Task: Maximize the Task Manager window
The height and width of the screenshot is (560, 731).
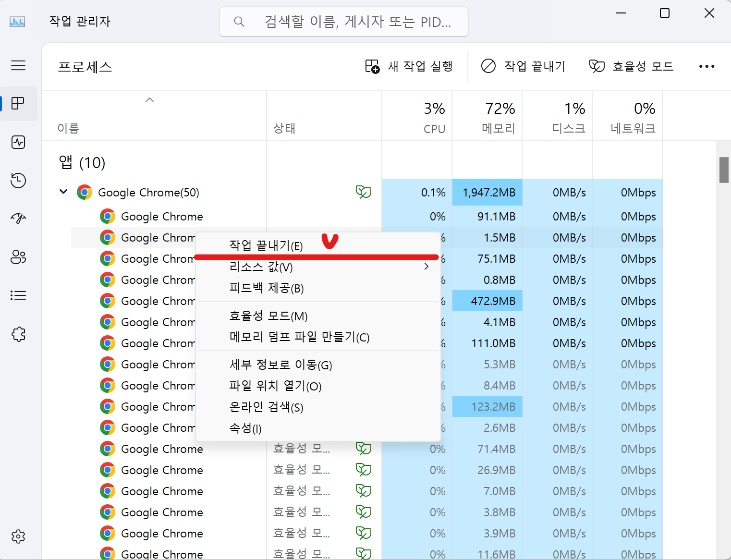Action: [x=665, y=13]
